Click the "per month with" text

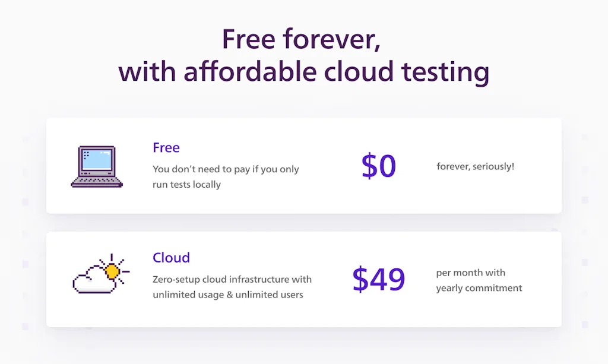[470, 273]
